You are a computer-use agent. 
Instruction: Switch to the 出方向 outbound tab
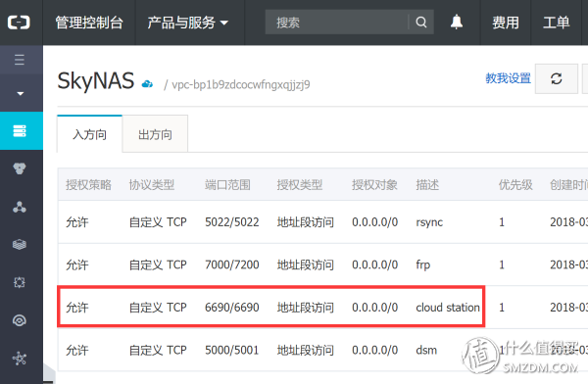pyautogui.click(x=155, y=134)
